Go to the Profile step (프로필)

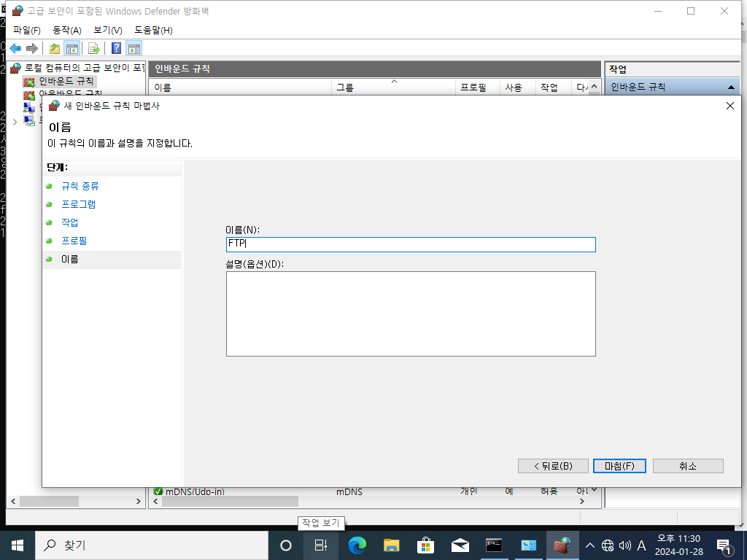[74, 241]
